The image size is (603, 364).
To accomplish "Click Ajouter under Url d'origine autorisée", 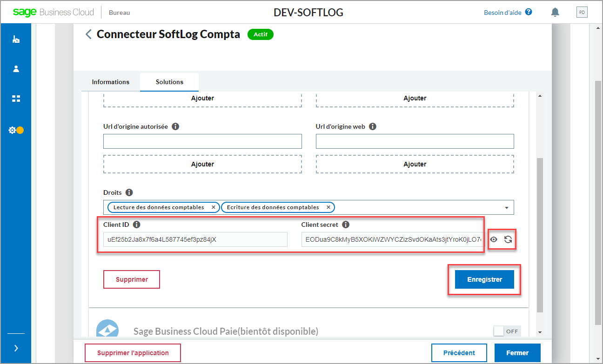I will [202, 164].
